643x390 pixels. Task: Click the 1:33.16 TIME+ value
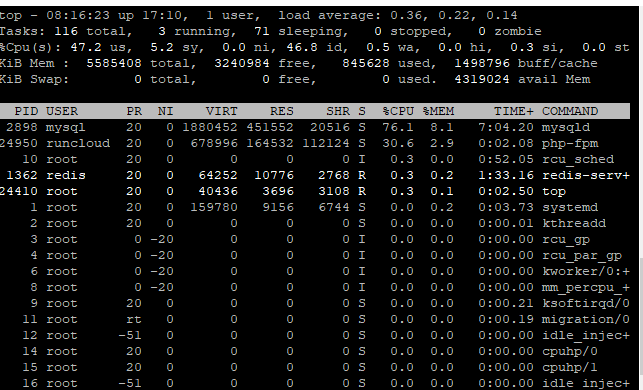(506, 176)
